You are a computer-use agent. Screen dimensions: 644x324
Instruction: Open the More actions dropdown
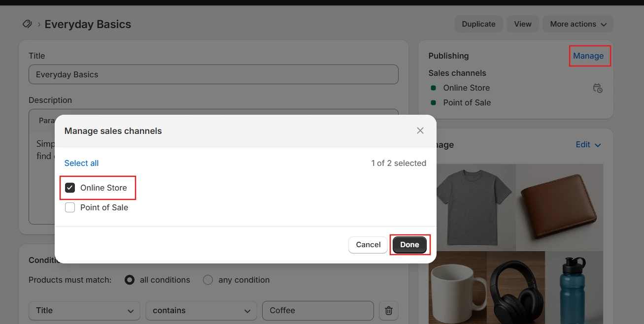click(x=577, y=24)
